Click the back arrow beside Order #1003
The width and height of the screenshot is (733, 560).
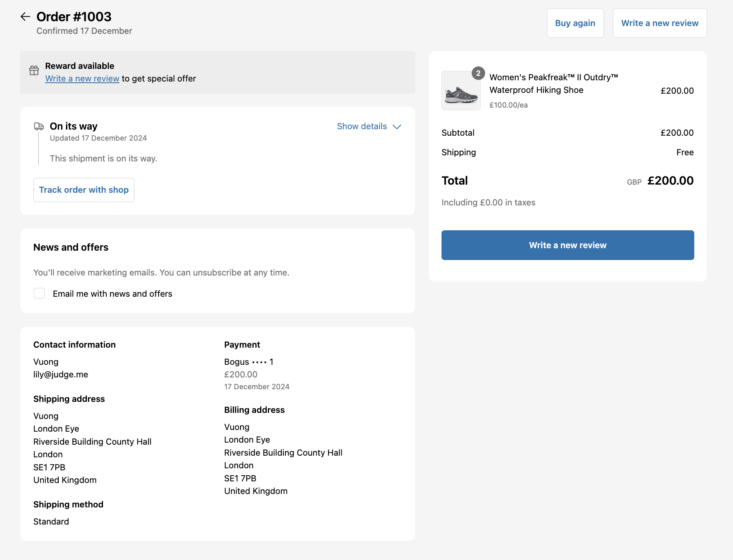(x=25, y=17)
